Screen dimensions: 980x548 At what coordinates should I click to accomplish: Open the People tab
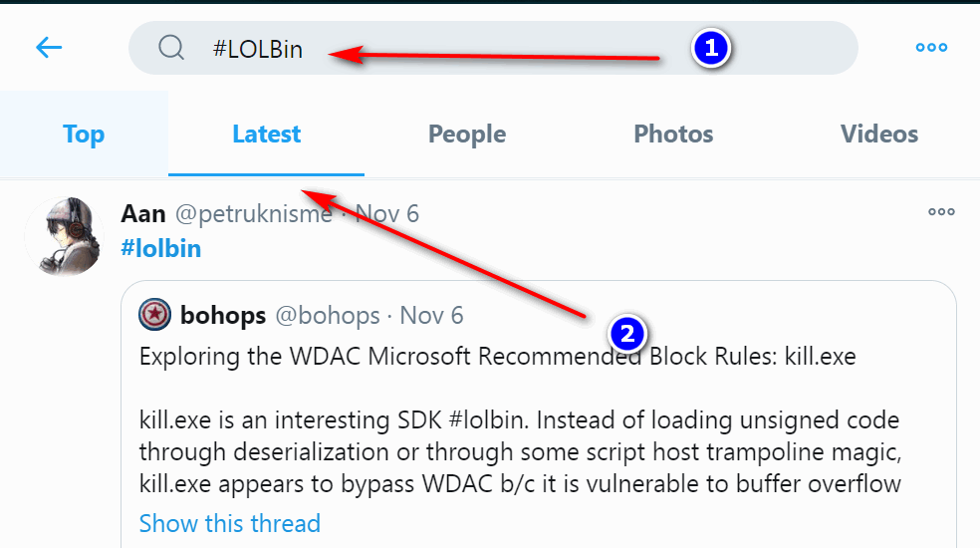(467, 135)
